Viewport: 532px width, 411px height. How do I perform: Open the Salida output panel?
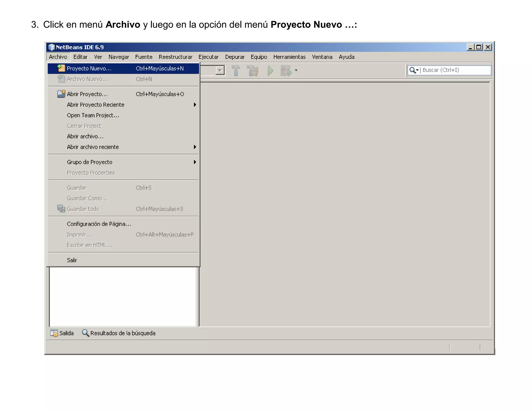coord(62,333)
